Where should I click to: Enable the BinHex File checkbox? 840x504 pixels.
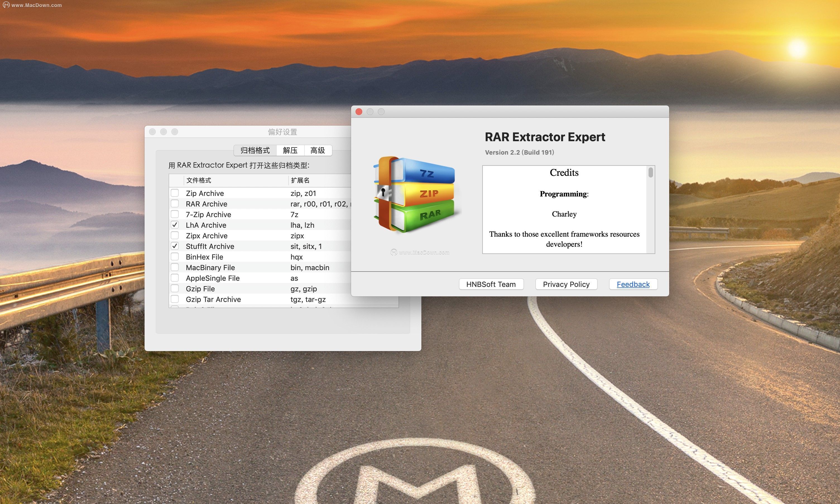174,256
